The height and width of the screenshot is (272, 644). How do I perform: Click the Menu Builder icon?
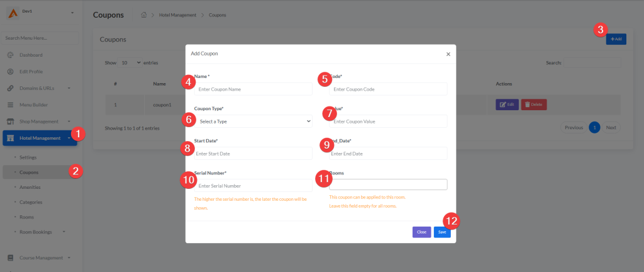pos(10,105)
